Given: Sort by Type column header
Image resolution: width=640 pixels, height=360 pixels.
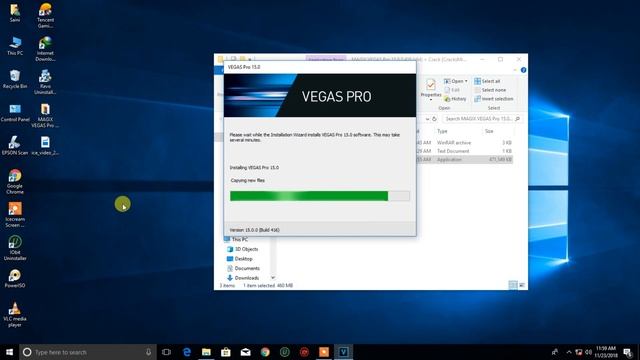Looking at the screenshot, I should [x=442, y=131].
